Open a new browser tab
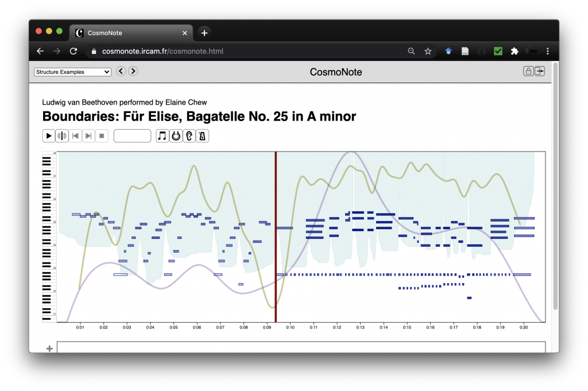 tap(204, 33)
